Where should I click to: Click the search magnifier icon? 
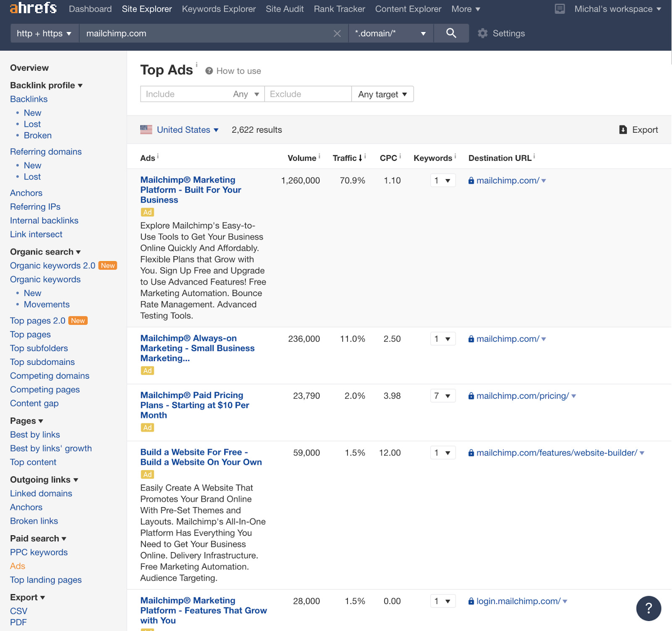point(451,33)
